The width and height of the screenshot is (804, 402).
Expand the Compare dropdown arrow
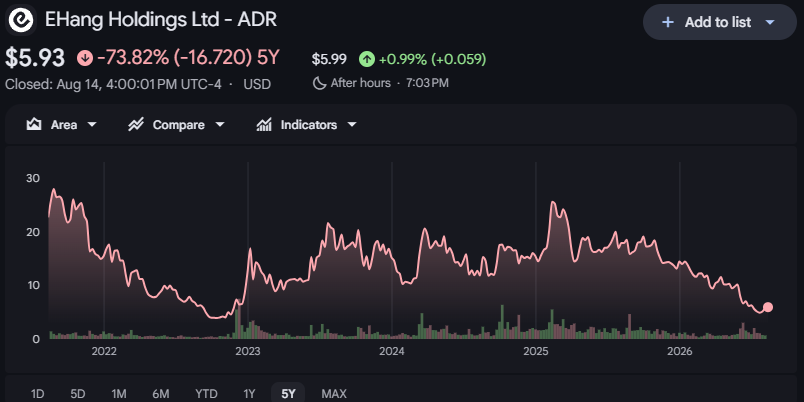(x=219, y=125)
